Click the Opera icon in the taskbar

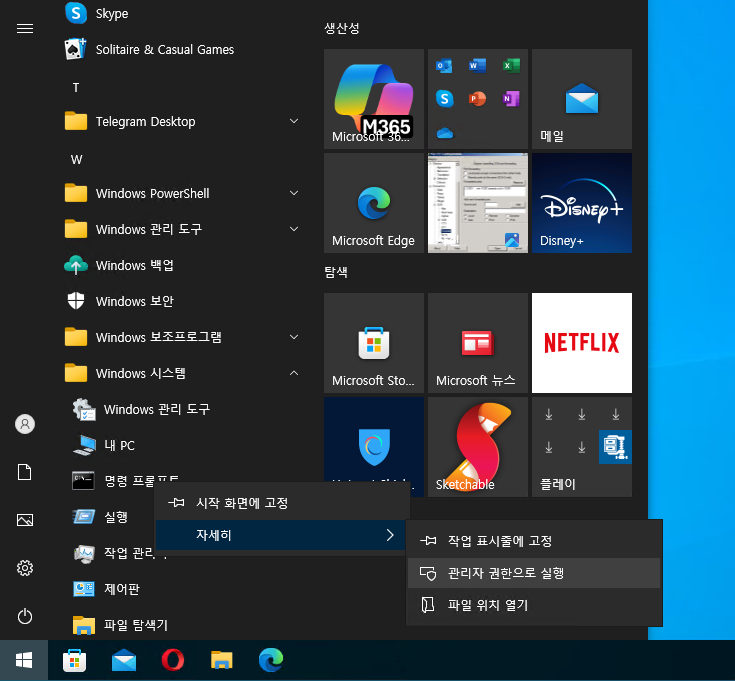[173, 659]
